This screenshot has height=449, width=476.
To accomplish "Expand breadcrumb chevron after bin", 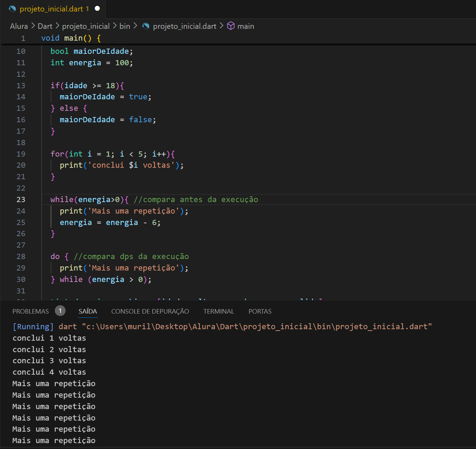I will (x=135, y=26).
